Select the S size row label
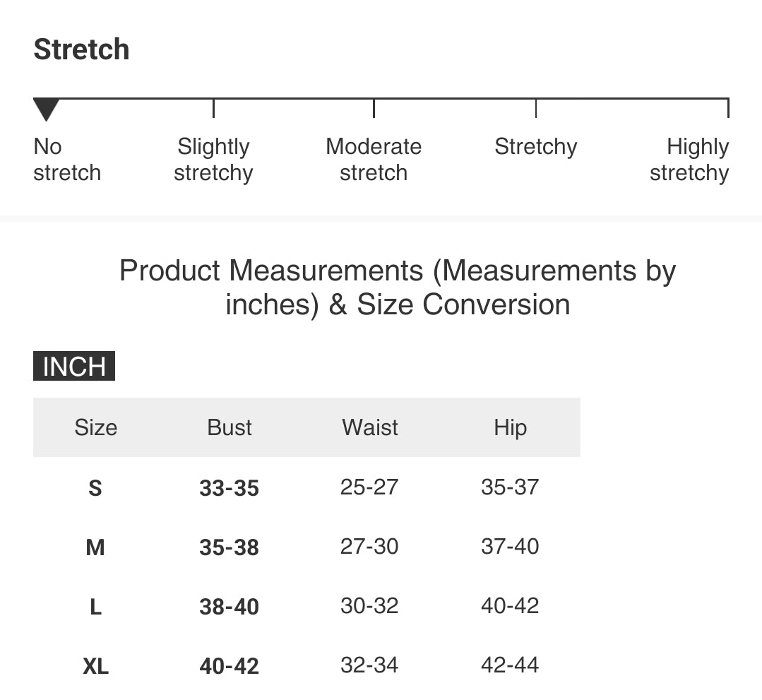 [x=95, y=488]
